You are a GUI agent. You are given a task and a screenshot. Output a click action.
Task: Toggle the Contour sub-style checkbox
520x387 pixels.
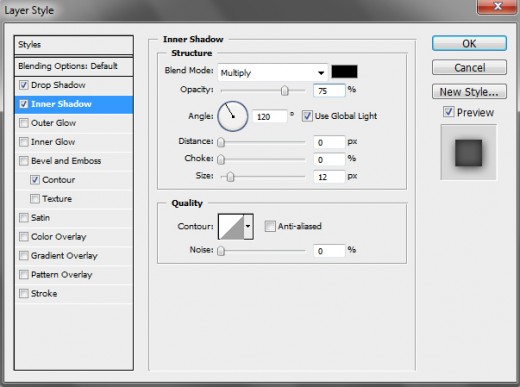(x=35, y=180)
